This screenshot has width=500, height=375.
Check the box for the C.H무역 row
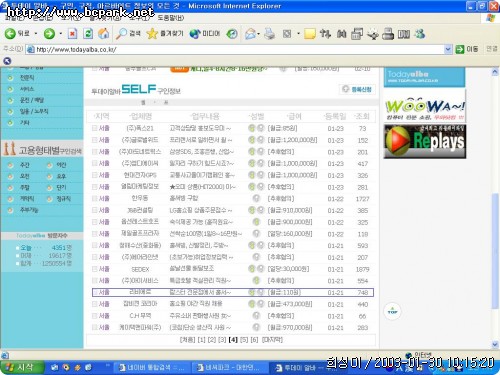point(94,316)
